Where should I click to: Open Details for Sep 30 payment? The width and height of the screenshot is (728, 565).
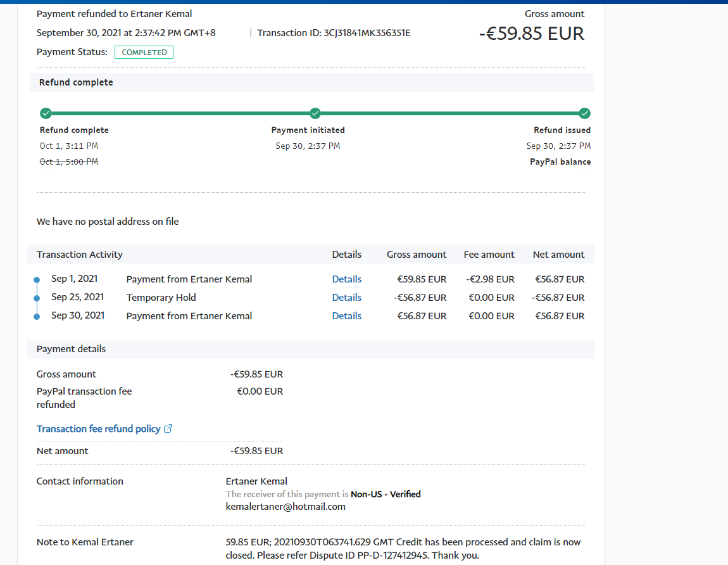coord(346,316)
